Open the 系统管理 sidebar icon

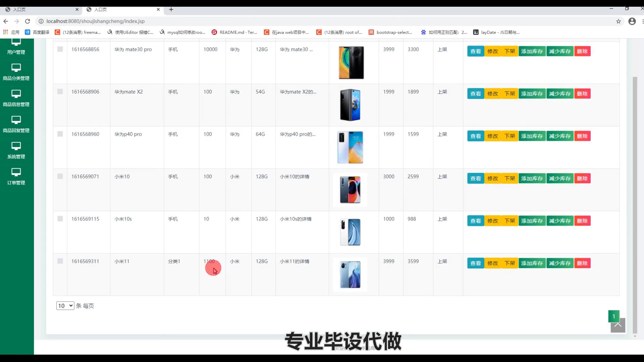point(16,146)
